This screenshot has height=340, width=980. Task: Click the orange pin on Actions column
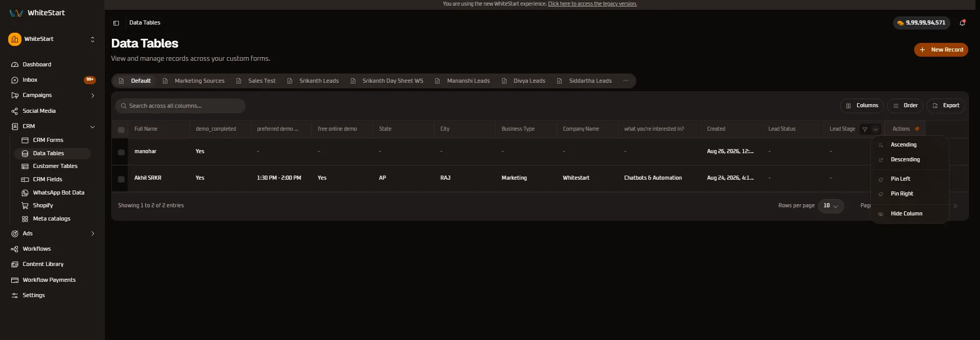click(917, 129)
